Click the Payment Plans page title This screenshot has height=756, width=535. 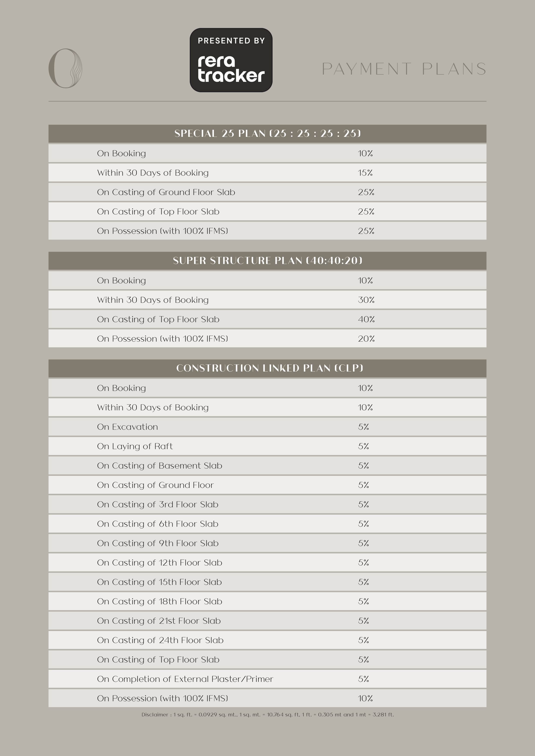tap(404, 69)
